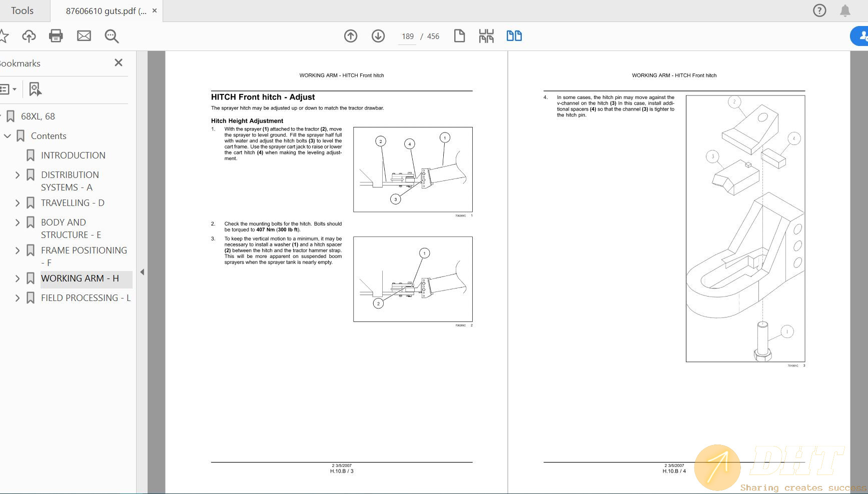Select single page view icon
868x494 pixels.
point(459,36)
